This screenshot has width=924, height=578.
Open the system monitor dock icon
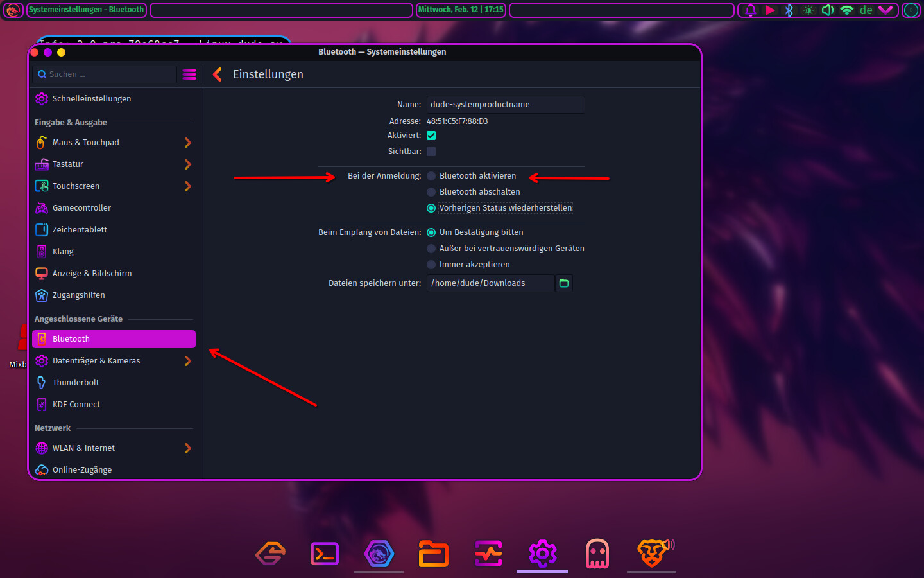point(488,554)
